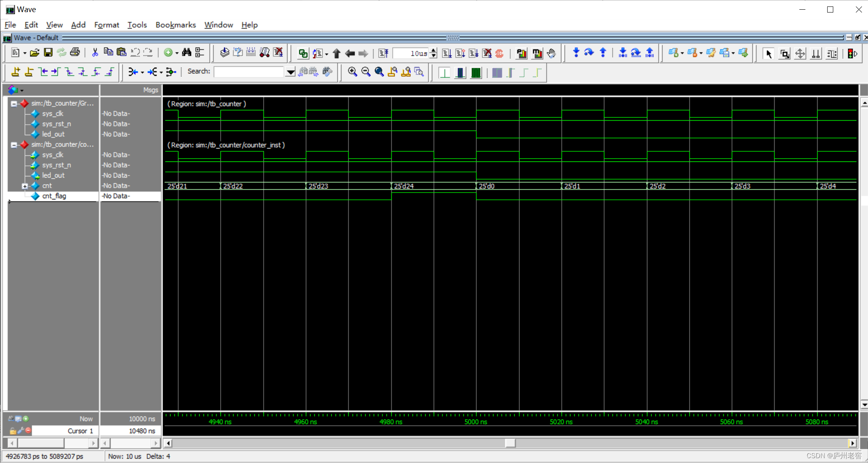Screen dimensions: 868x463
Task: Toggle the pan Move mode button
Action: click(800, 53)
